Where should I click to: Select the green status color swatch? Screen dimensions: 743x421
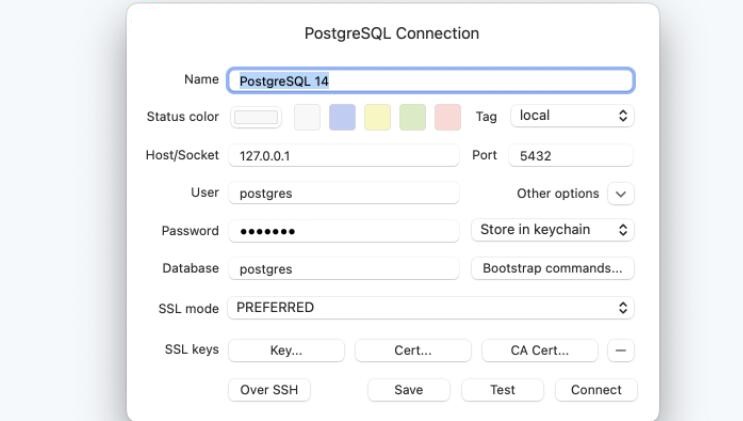click(x=413, y=117)
